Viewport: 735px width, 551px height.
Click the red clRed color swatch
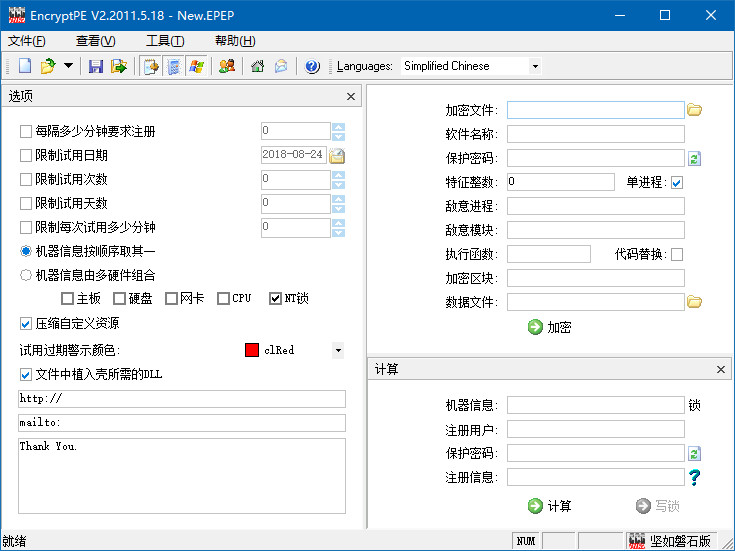pyautogui.click(x=252, y=350)
